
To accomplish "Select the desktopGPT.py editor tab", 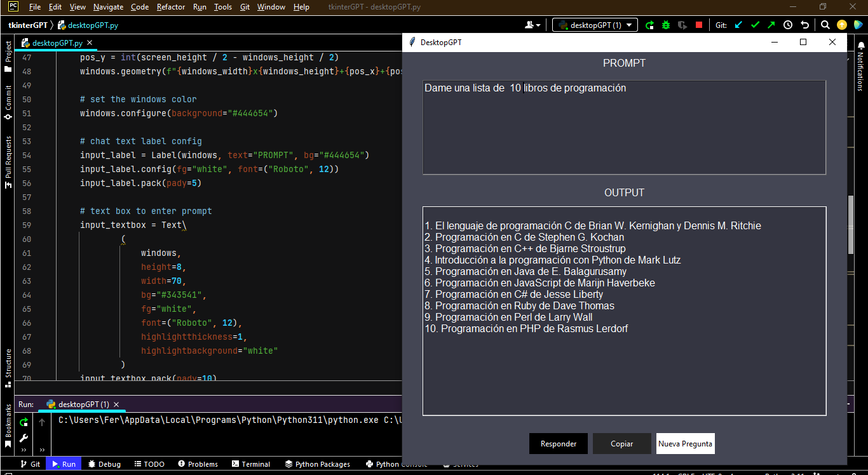I will tap(57, 43).
